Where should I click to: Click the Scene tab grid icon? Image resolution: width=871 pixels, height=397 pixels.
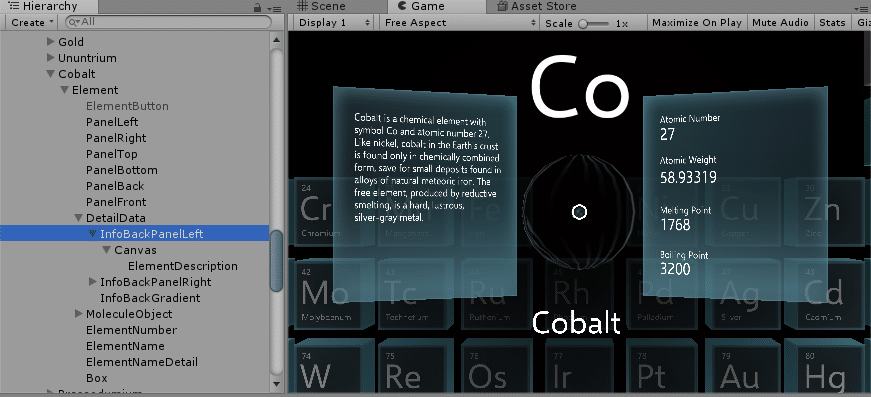[302, 6]
